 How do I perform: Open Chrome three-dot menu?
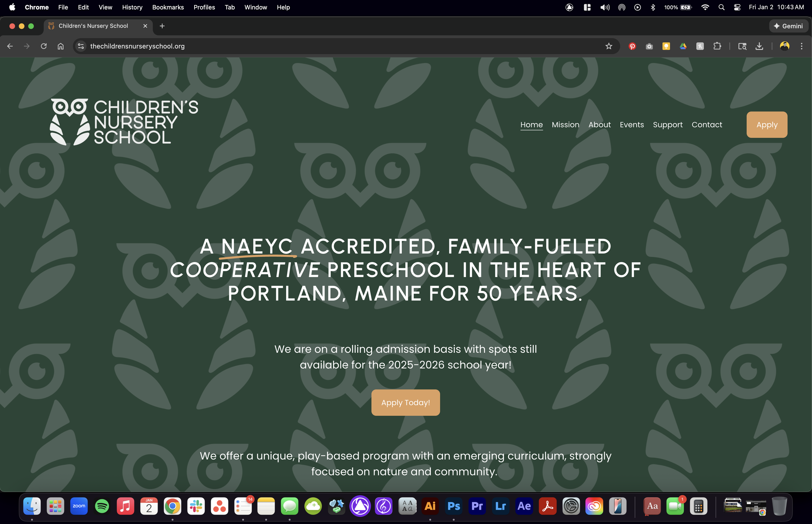tap(802, 46)
